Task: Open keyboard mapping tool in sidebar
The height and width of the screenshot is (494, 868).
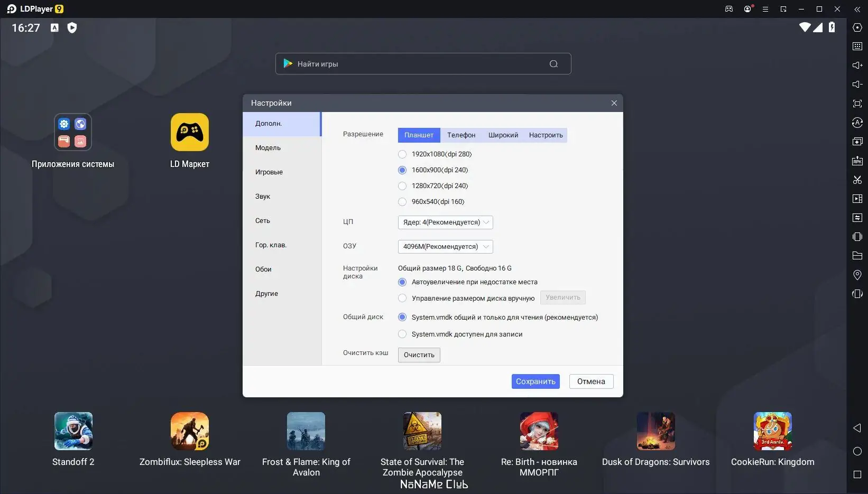Action: pos(857,46)
